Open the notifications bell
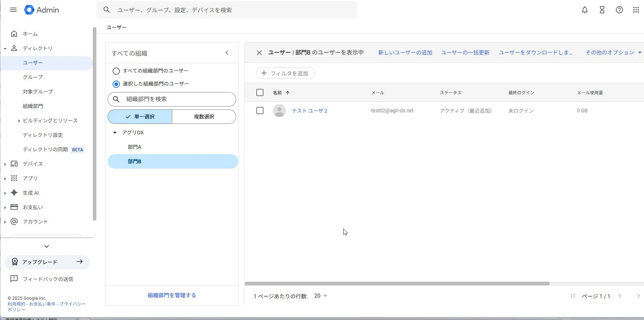Viewport: 644px width, 320px height. point(585,10)
